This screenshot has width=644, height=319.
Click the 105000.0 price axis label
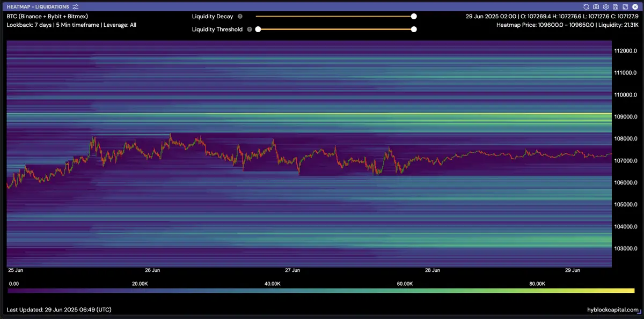626,205
